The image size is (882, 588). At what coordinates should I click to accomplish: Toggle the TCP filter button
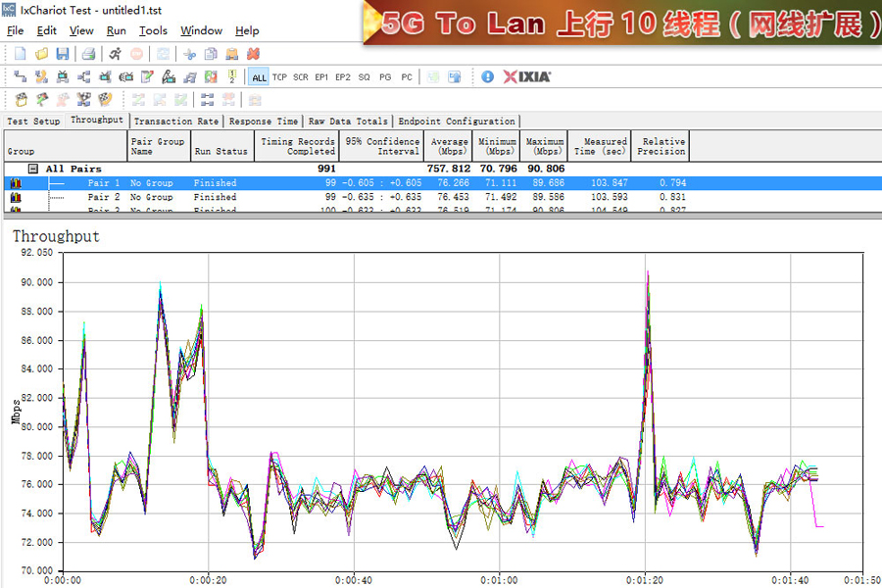point(280,77)
